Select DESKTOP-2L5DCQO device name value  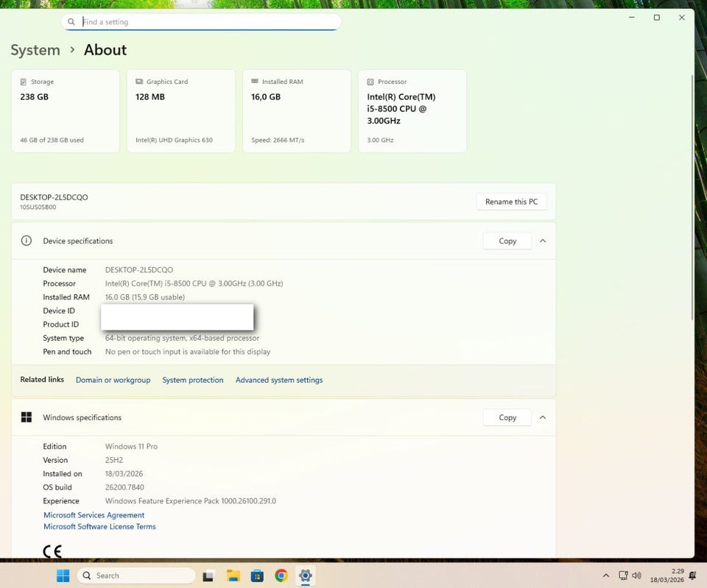139,270
